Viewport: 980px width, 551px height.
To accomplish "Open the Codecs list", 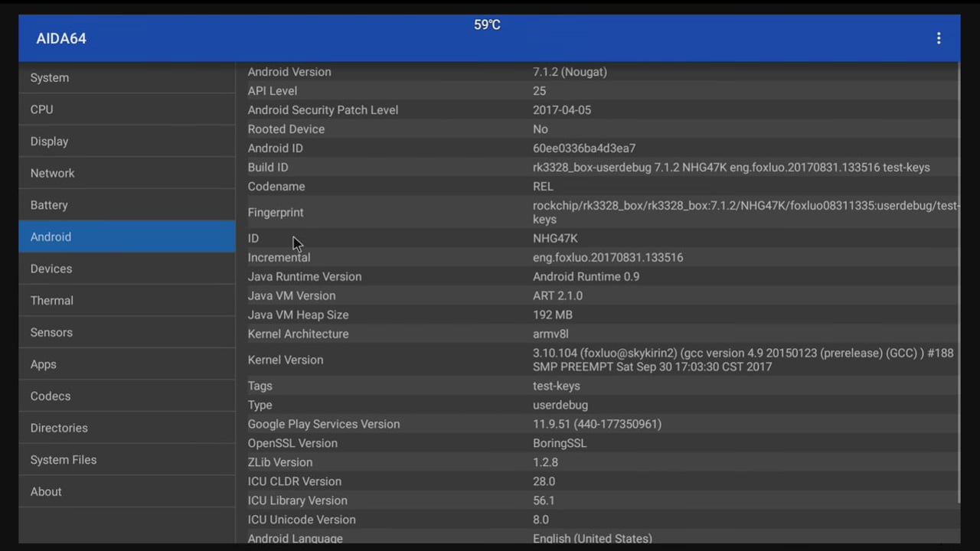I will click(50, 396).
